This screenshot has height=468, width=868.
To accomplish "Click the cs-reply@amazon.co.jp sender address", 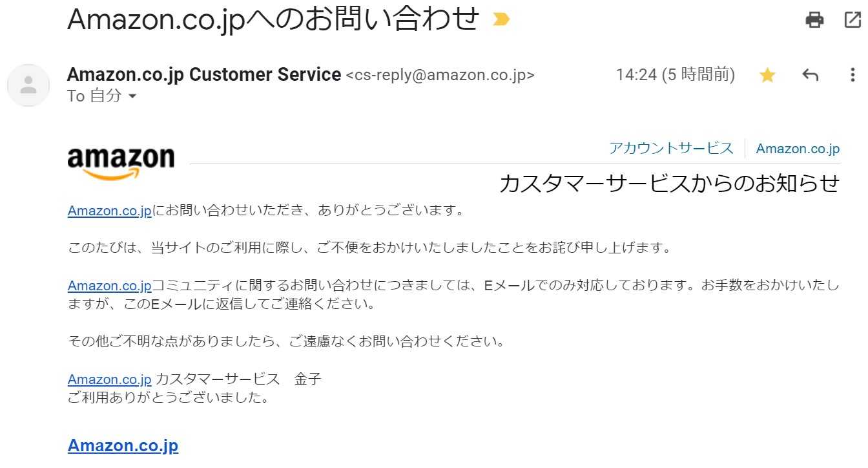I will tap(440, 76).
